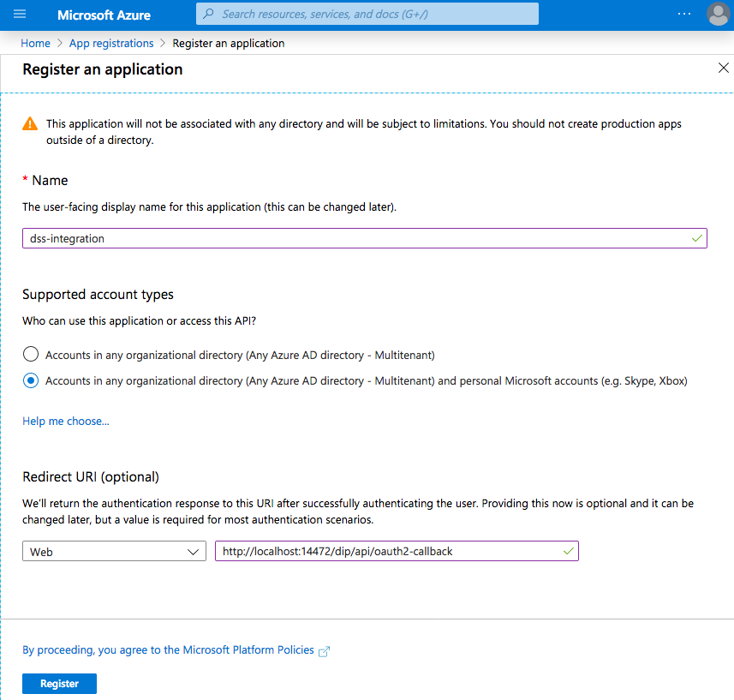Image resolution: width=734 pixels, height=700 pixels.
Task: Open the account avatar menu
Action: click(718, 15)
